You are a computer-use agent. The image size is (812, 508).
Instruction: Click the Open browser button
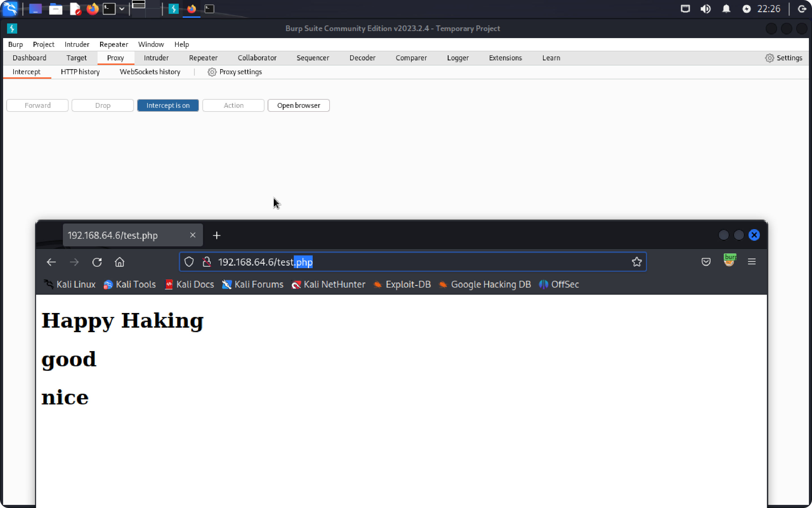[x=299, y=106]
